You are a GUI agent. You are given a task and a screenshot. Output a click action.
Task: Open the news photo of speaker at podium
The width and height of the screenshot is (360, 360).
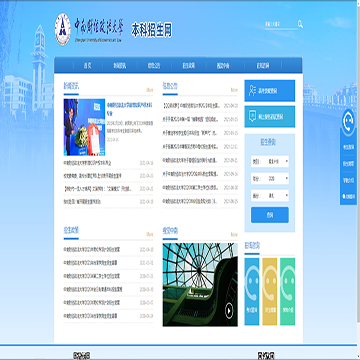[84, 127]
